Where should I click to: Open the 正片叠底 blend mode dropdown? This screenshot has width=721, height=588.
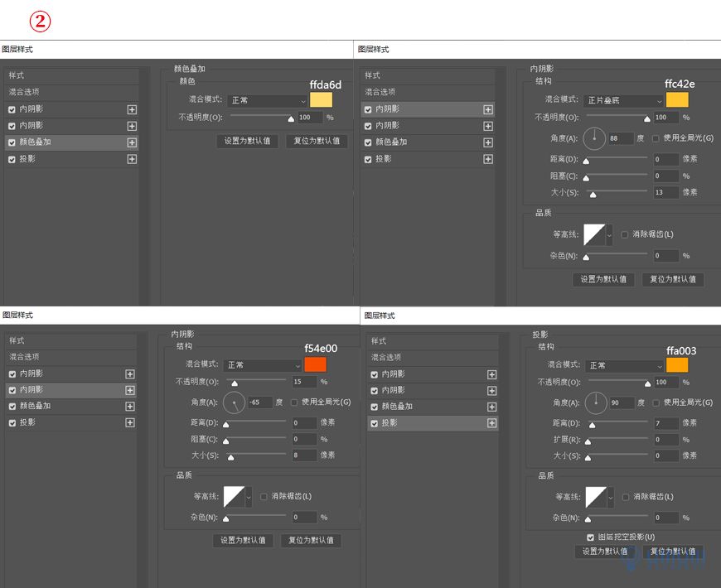(626, 99)
